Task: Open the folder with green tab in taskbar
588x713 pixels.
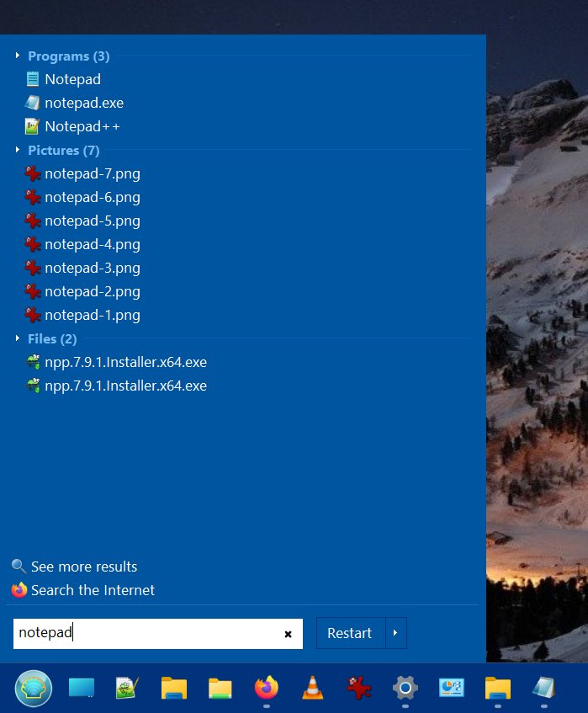Action: [x=220, y=688]
